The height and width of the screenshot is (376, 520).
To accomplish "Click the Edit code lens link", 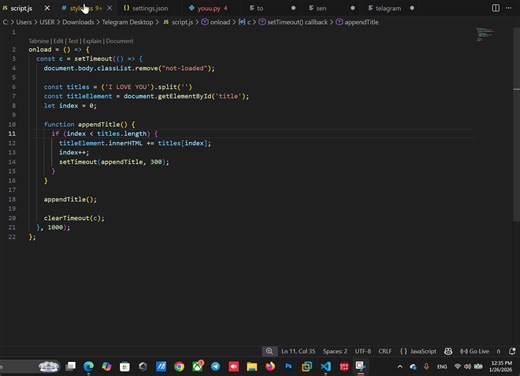I will 58,41.
